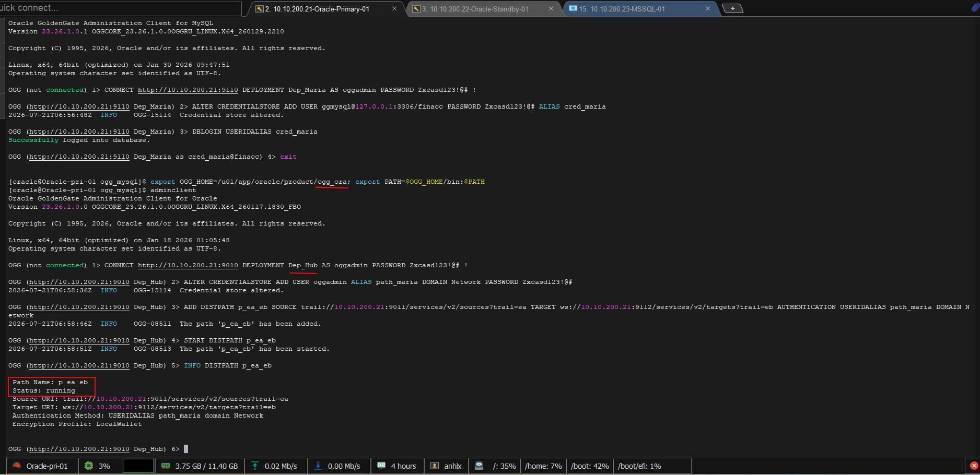The width and height of the screenshot is (980, 475).
Task: Click the user icon beside anhlx
Action: tap(434, 466)
